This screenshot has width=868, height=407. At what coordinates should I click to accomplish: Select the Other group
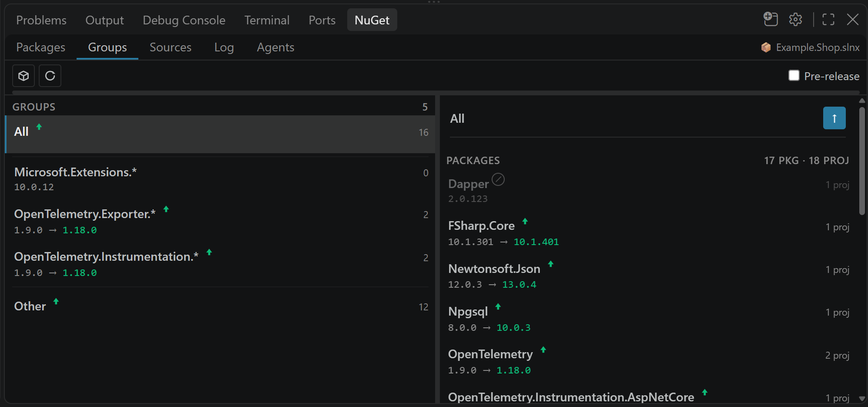tap(220, 306)
